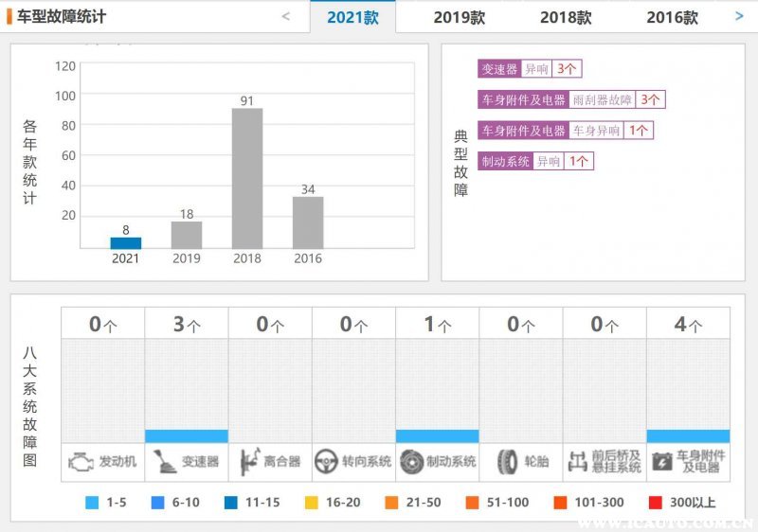The height and width of the screenshot is (532, 758).
Task: Click the 2018 bar showing 91 faults
Action: (247, 178)
